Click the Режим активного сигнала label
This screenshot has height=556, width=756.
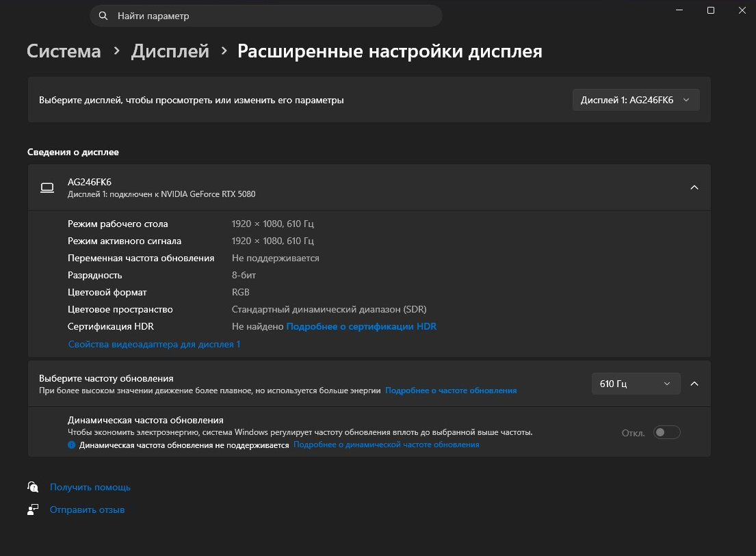(125, 241)
